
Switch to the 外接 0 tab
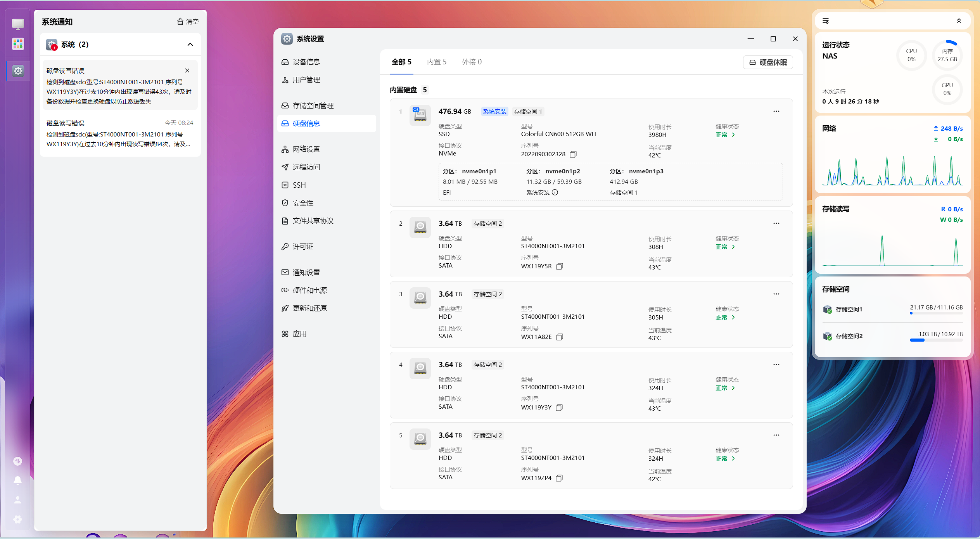472,62
